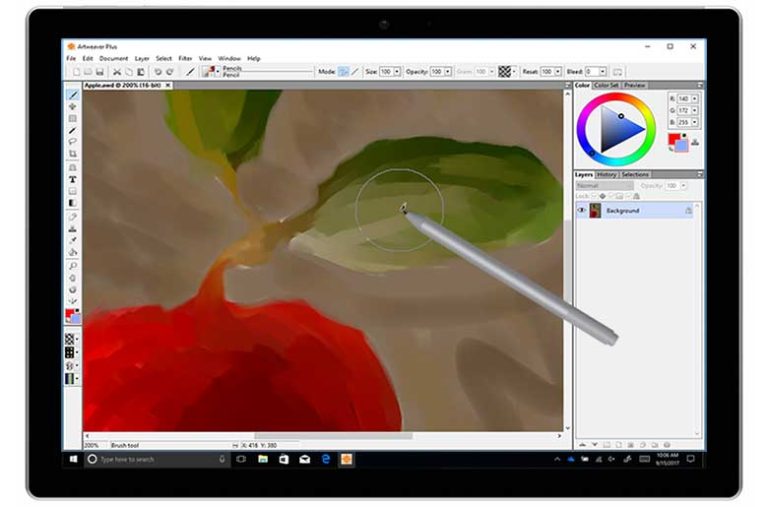This screenshot has width=768, height=507.
Task: Toggle the lock on Background layer
Action: click(x=688, y=211)
